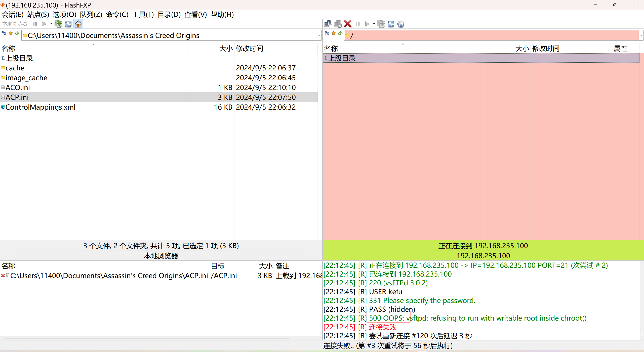The image size is (644, 352).
Task: Click the remote Disconnect computer icon
Action: [x=338, y=24]
